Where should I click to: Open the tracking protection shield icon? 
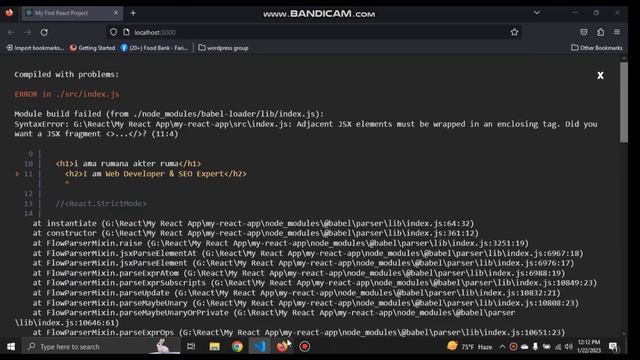113,32
